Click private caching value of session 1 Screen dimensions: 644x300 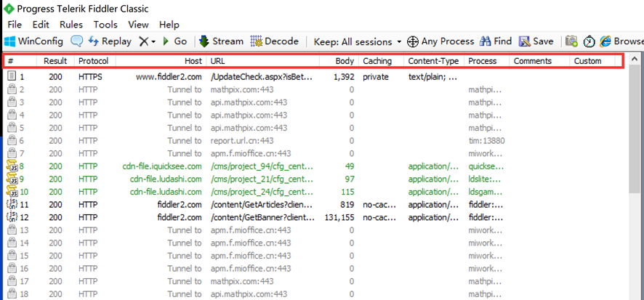375,76
